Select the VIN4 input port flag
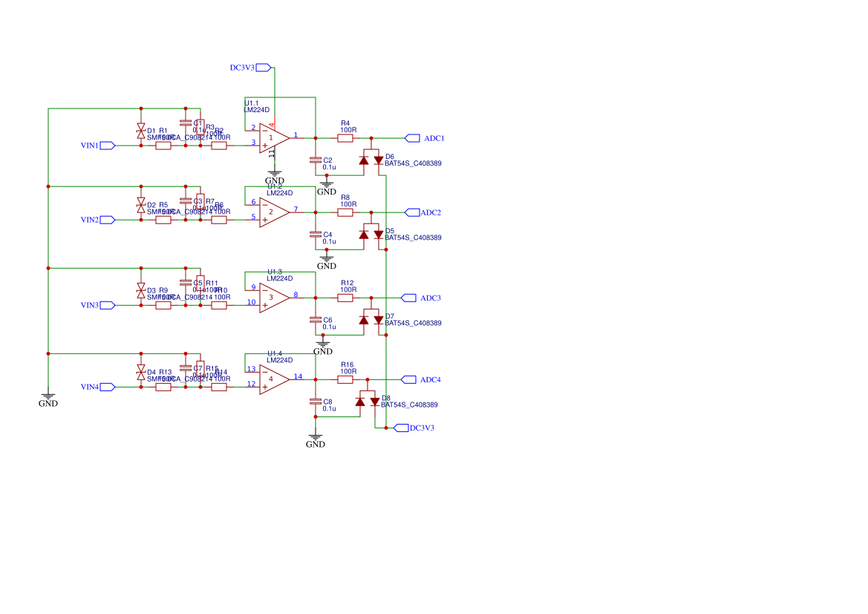 pyautogui.click(x=108, y=387)
